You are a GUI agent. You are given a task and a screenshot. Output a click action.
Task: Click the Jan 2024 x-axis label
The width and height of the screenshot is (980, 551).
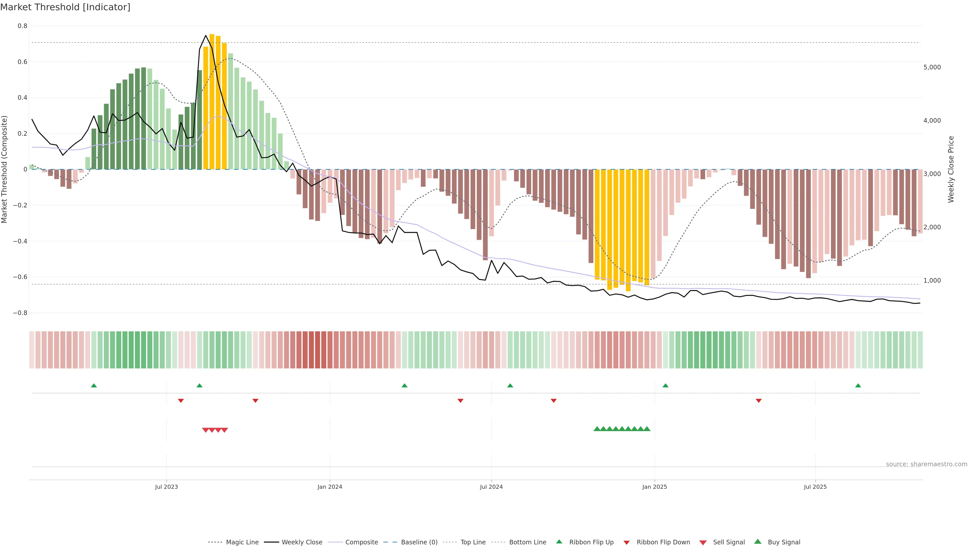click(x=330, y=487)
